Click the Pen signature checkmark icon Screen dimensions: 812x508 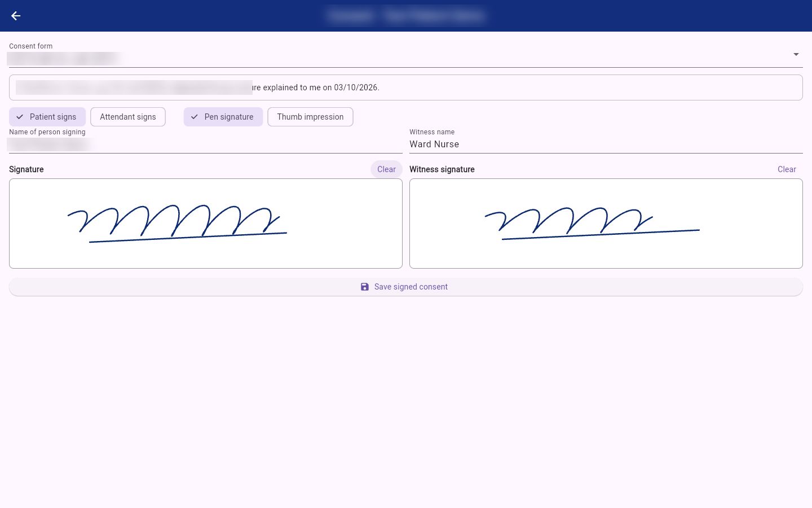(x=195, y=117)
